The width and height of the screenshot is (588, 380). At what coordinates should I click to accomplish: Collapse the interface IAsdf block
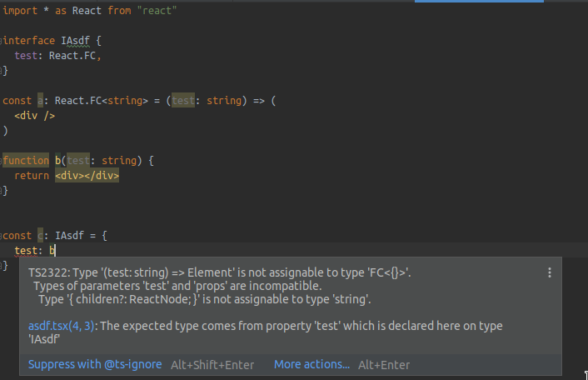click(1, 41)
